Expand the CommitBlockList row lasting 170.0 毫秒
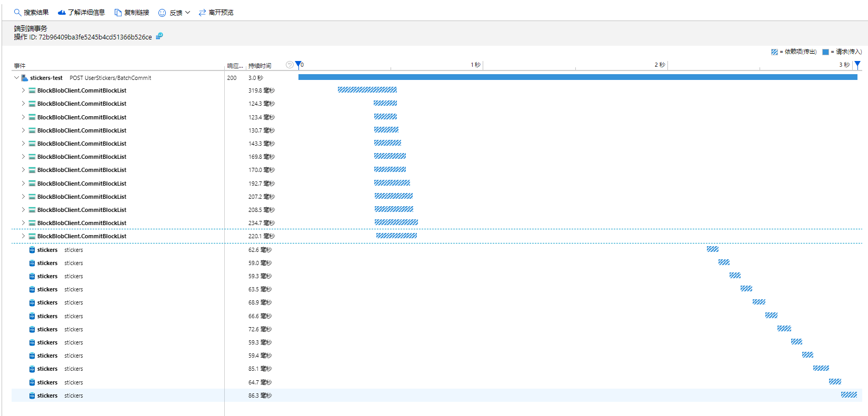The image size is (868, 416). tap(23, 170)
